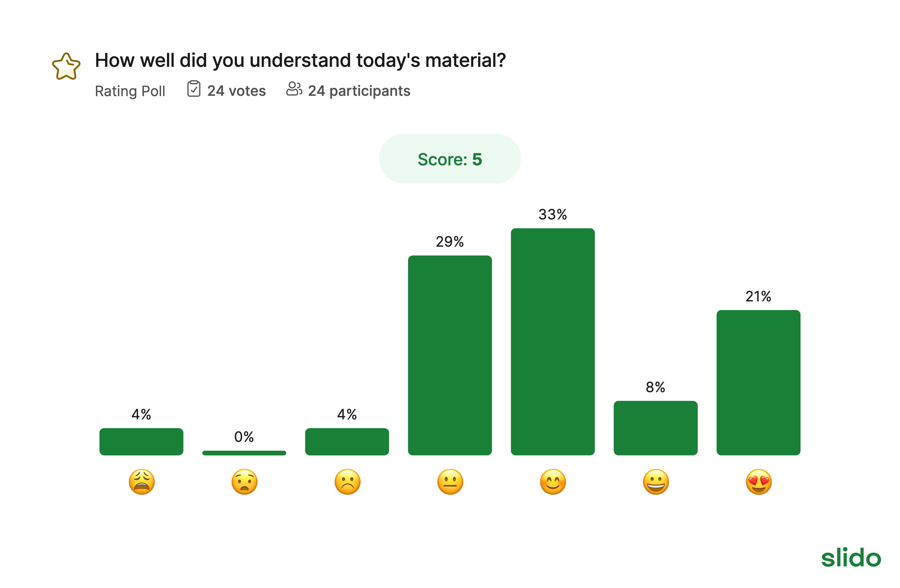Click the star rating poll icon
The image size is (900, 588).
[66, 67]
